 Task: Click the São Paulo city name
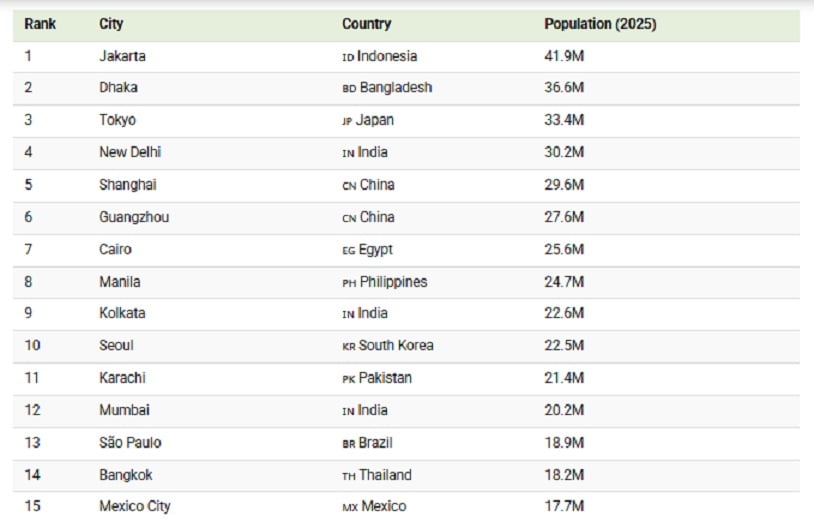130,443
